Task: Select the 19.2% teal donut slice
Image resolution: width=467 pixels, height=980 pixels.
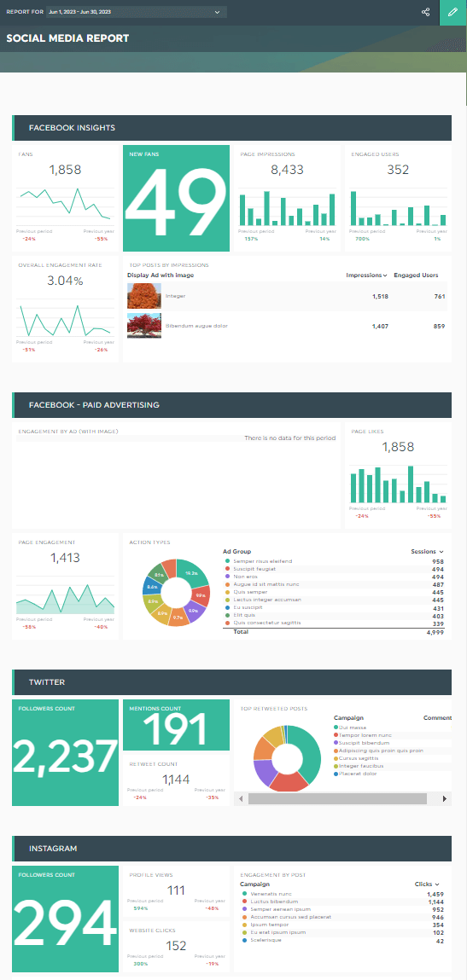Action: coord(191,573)
